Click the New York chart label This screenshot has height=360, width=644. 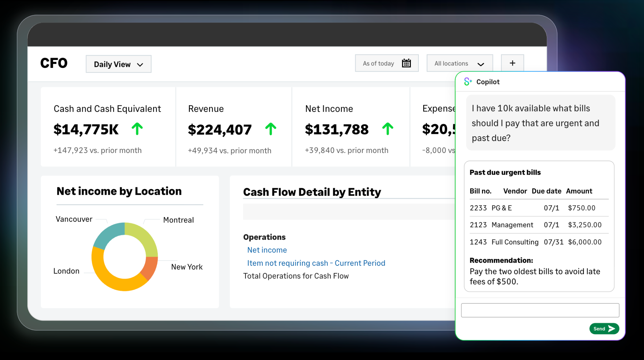[187, 267]
